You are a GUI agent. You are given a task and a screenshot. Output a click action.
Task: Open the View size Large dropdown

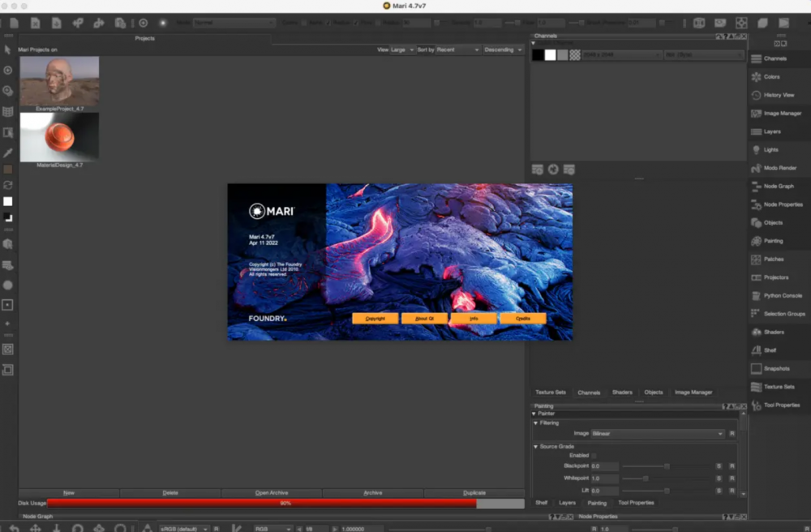[402, 49]
